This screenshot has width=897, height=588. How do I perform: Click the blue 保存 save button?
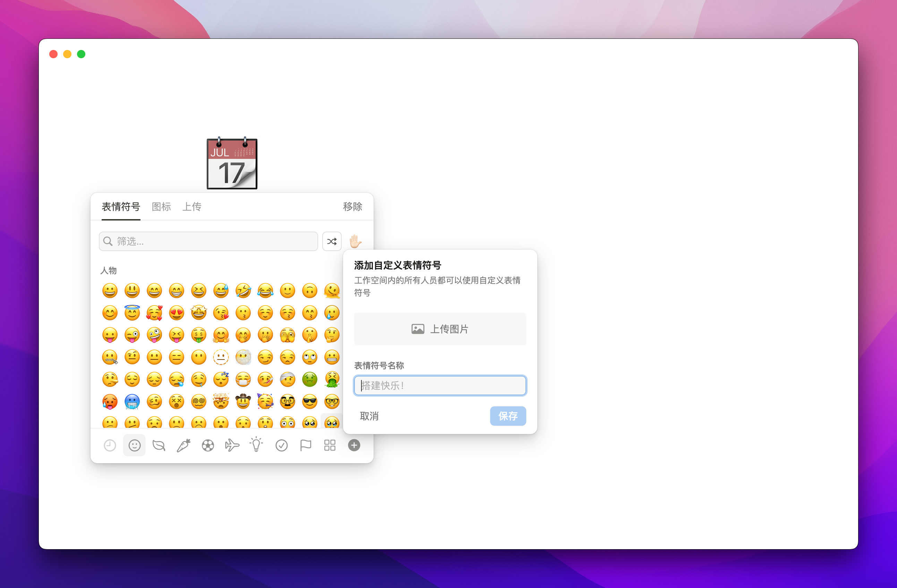(x=508, y=416)
